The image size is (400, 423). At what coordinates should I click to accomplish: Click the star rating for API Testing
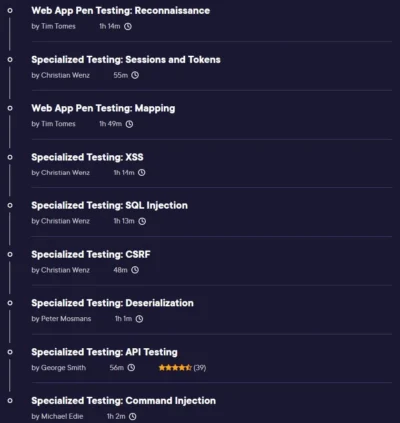pos(175,368)
